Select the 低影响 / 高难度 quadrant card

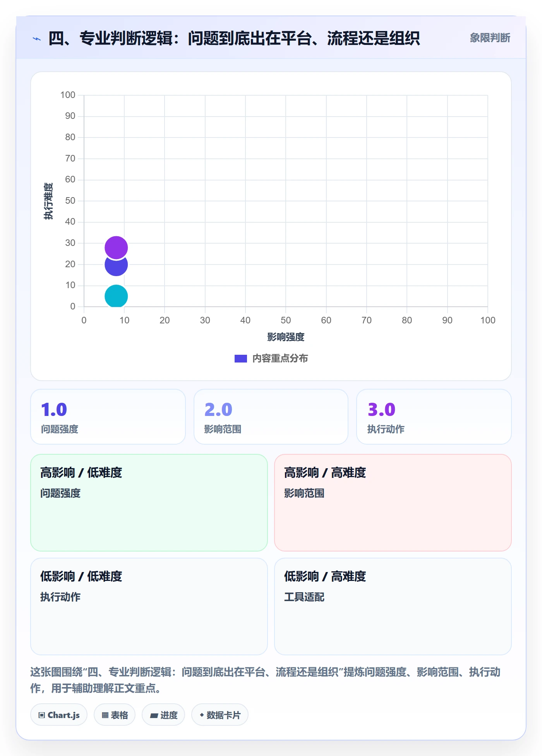pos(393,607)
